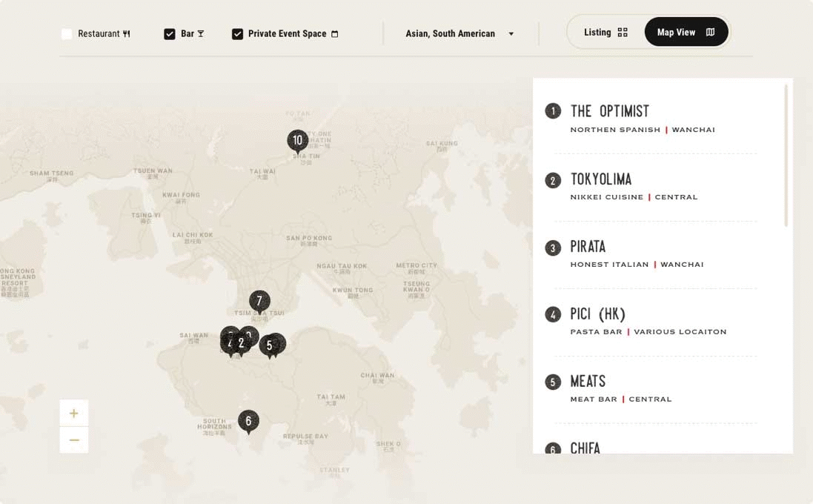
Task: Click the calendar icon beside Private Event Space
Action: click(x=335, y=34)
